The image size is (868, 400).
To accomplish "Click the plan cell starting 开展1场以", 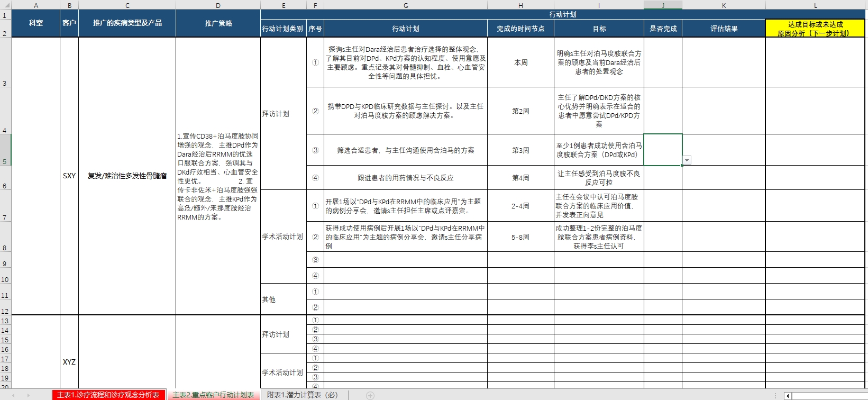I will pos(406,206).
